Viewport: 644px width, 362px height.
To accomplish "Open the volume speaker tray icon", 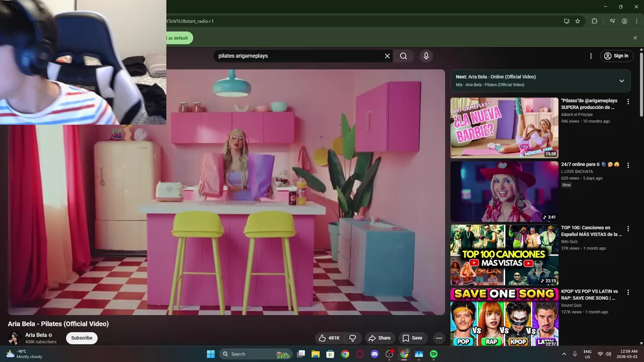I will 609,354.
